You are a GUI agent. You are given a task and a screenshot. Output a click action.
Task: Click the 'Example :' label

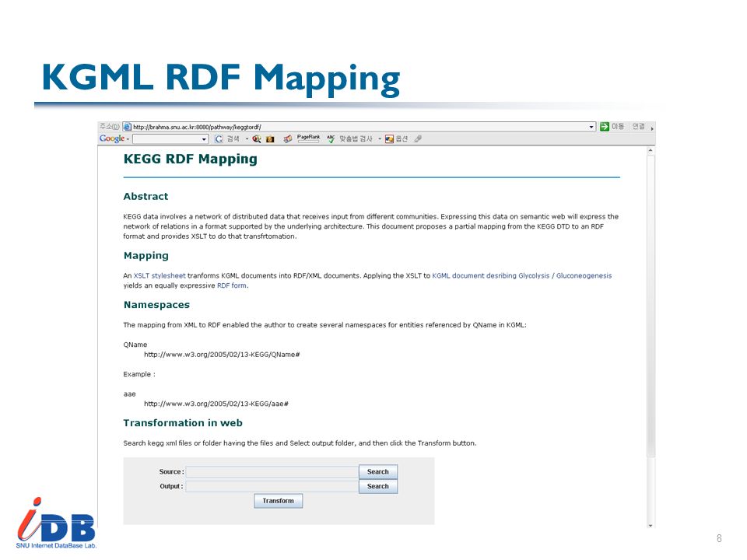[x=139, y=374]
